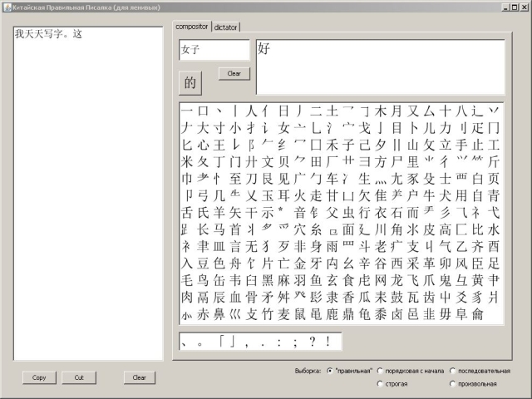Pick the 车 radical in the grid
Viewport: 532px width, 399px height.
[x=332, y=179]
